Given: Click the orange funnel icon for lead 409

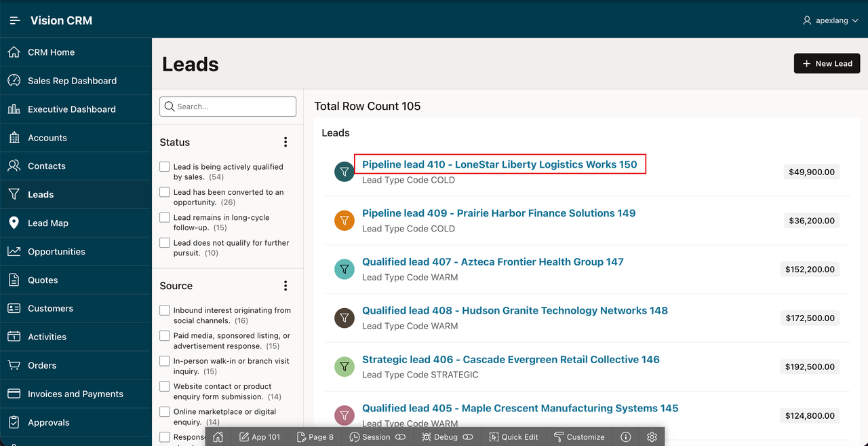Looking at the screenshot, I should (344, 221).
